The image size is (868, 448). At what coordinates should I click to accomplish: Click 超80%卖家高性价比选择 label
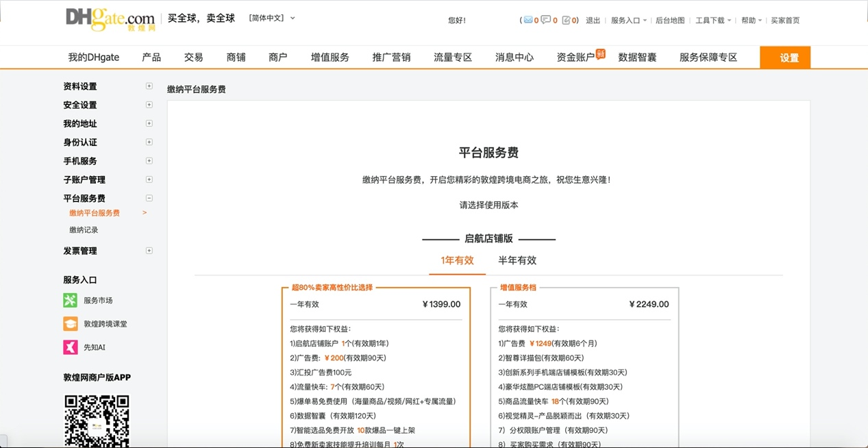pos(332,288)
